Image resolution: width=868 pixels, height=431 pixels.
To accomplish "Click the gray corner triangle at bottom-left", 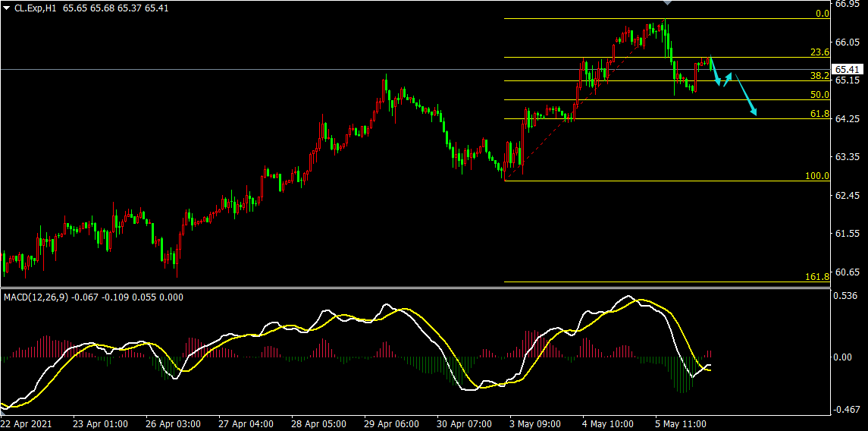I will [3, 411].
